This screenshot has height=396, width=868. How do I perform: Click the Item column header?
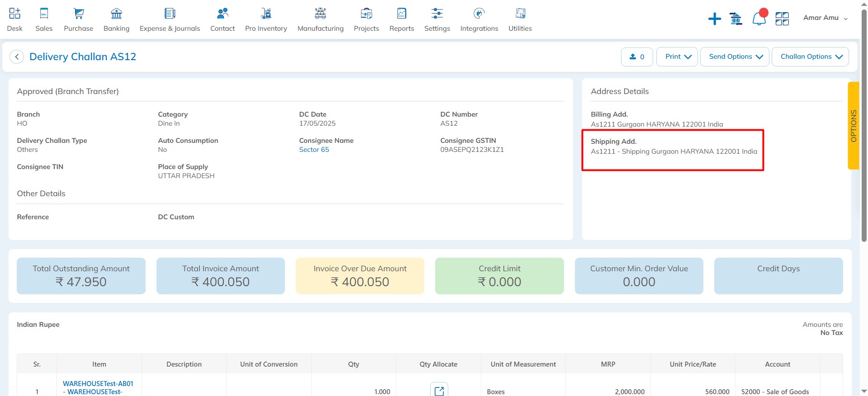point(99,364)
